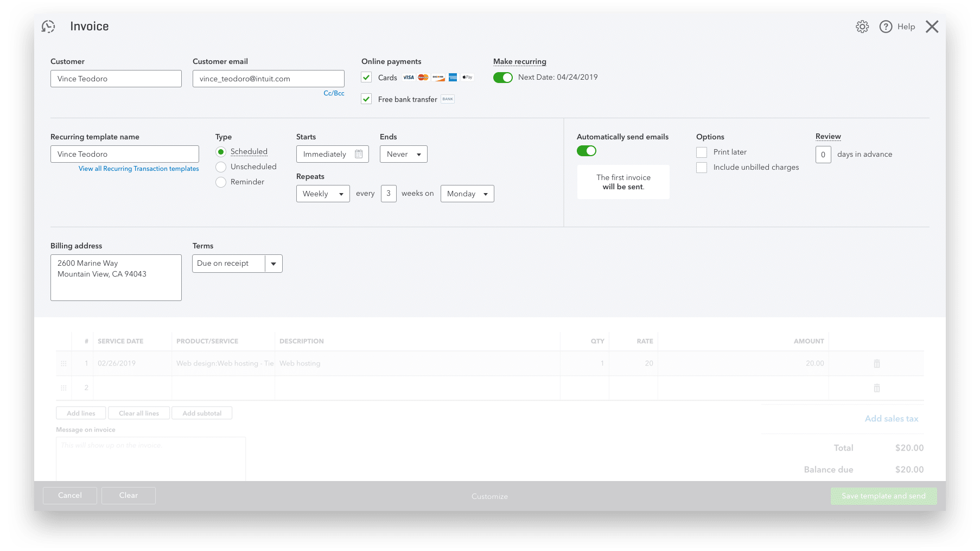Click the Help text label
This screenshot has height=551, width=980.
906,27
